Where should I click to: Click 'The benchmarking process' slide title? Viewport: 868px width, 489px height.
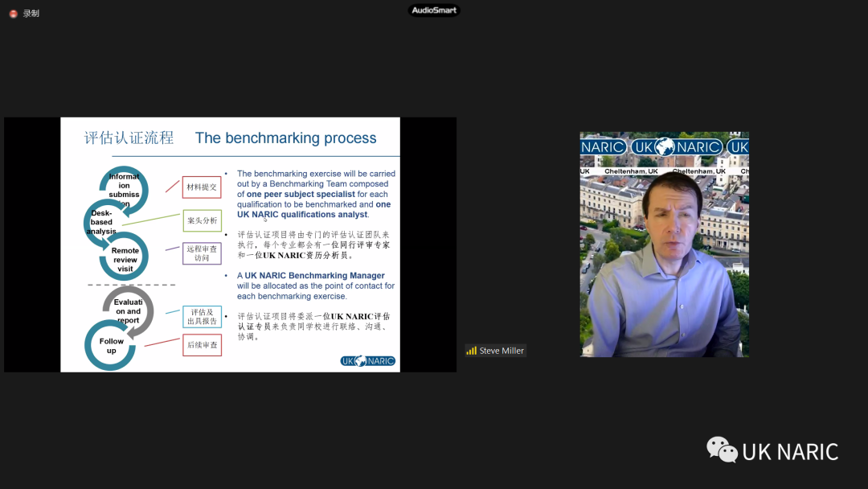coord(285,138)
